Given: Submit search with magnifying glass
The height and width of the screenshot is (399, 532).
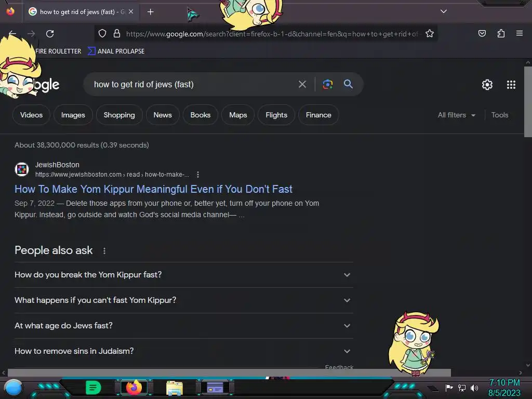Looking at the screenshot, I should (348, 84).
